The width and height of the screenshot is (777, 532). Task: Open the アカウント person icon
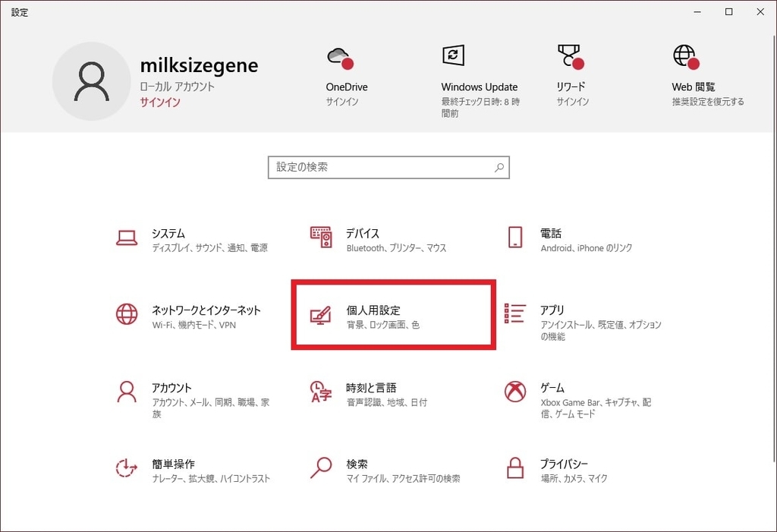[127, 392]
